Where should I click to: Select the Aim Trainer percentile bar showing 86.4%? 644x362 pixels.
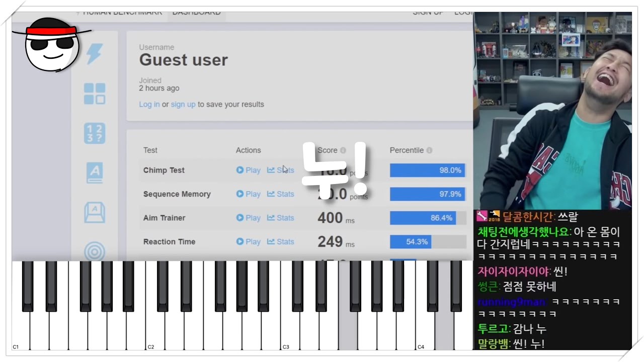point(423,218)
